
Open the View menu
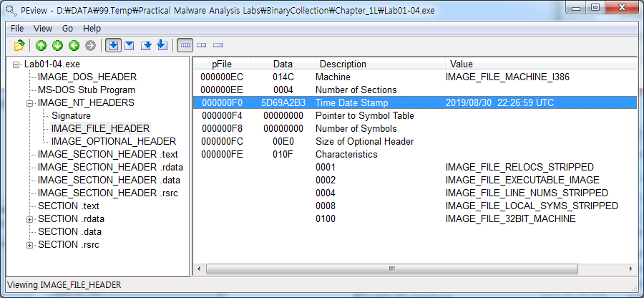43,29
